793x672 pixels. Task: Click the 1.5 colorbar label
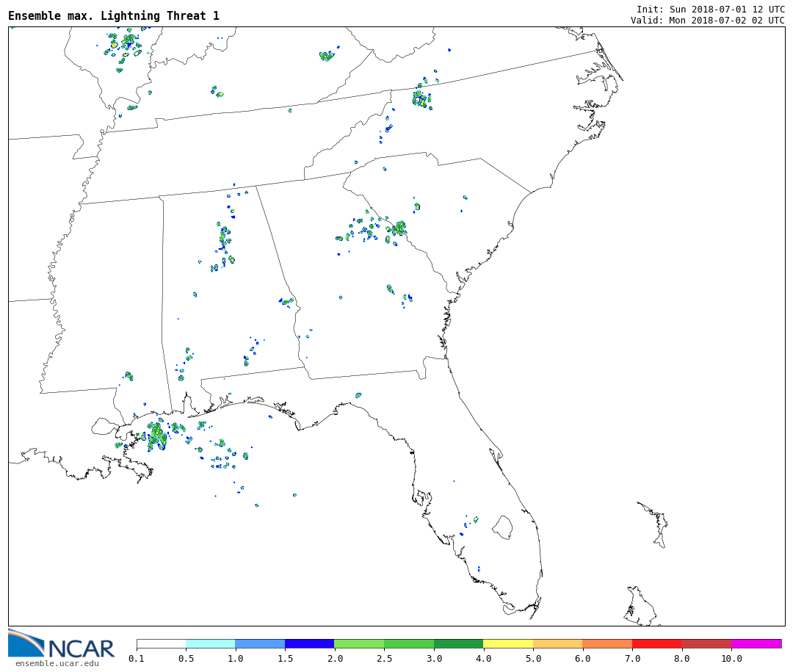click(285, 658)
